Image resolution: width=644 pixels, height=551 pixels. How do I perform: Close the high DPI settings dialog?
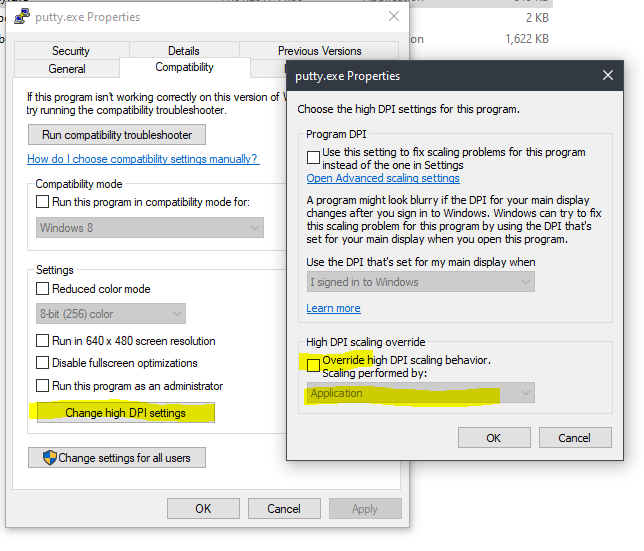point(608,75)
